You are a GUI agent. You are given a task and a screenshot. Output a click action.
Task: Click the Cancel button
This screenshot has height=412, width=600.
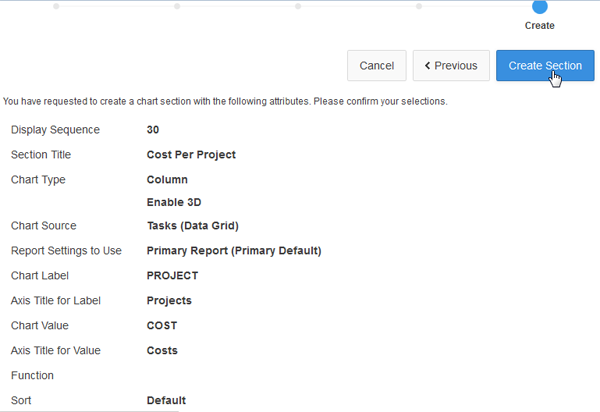point(376,66)
